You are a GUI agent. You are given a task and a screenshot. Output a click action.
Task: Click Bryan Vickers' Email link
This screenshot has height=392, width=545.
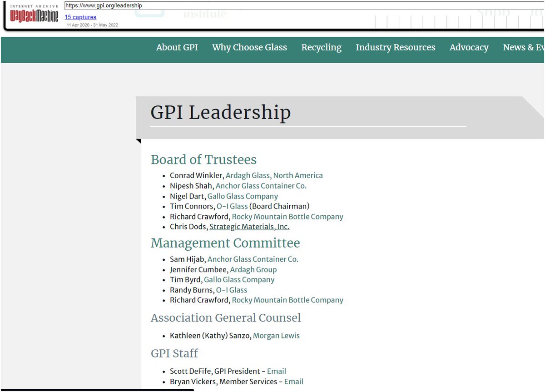[294, 382]
